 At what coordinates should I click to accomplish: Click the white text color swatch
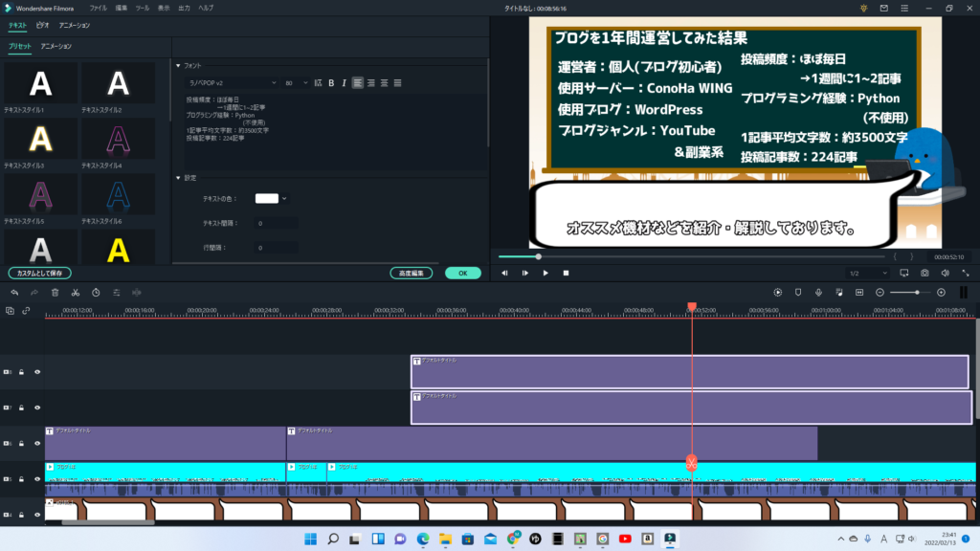click(x=267, y=199)
